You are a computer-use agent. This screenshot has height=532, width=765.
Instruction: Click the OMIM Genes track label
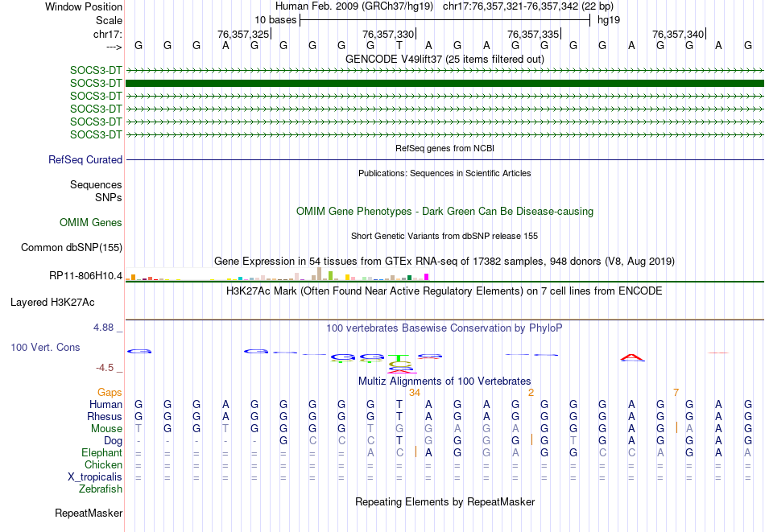[x=91, y=222]
